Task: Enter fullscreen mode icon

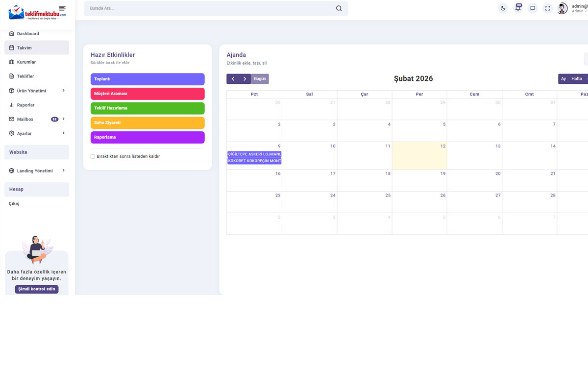Action: click(x=548, y=8)
